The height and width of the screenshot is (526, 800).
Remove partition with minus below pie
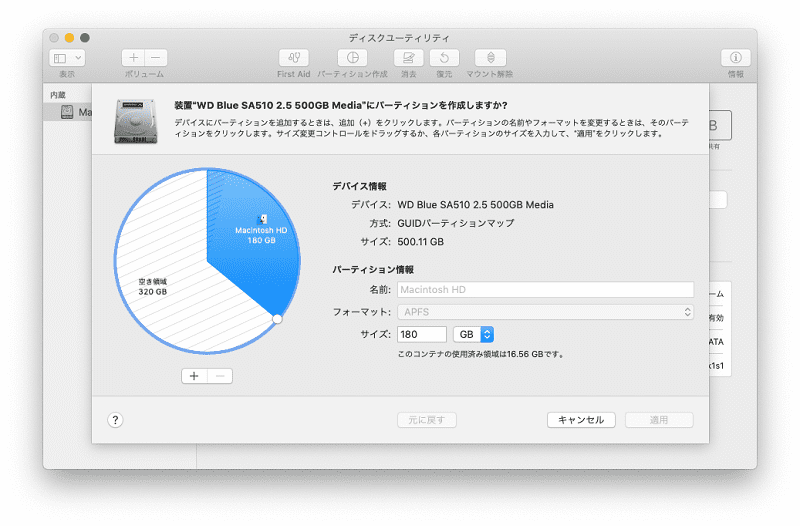click(220, 376)
